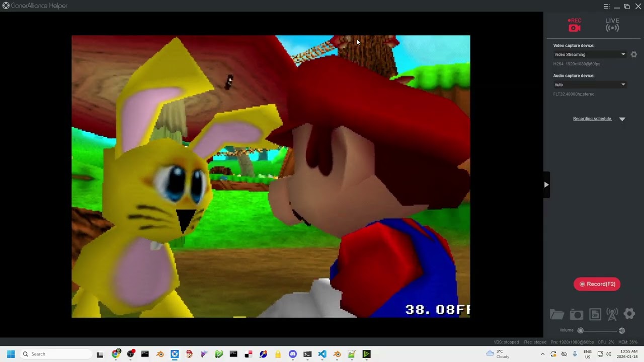Screen dimensions: 644x362
Task: Open the recordings folder icon
Action: coord(557,315)
